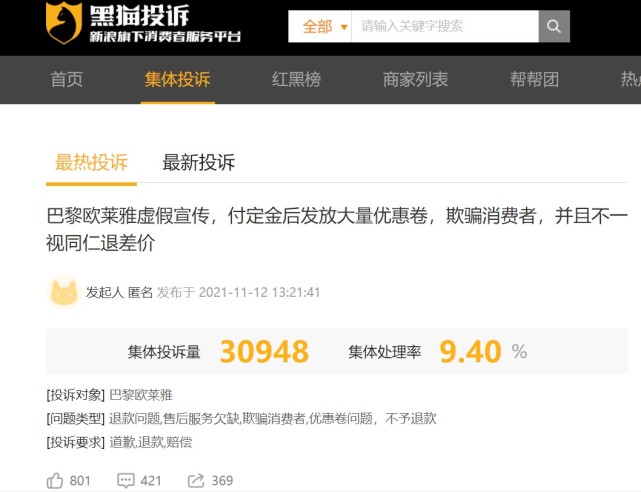
Task: Click the 黑猫投诉 shield cat logo
Action: tap(64, 22)
